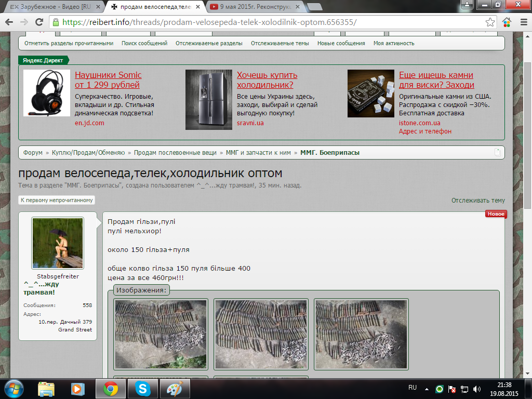Click the Поиск сообщений menu item
The image size is (532, 399).
coord(144,43)
